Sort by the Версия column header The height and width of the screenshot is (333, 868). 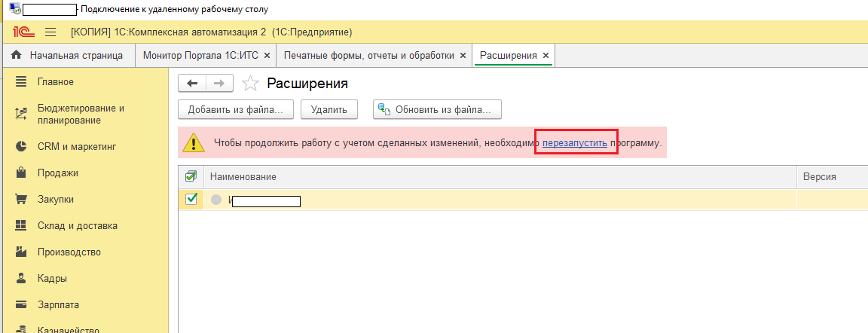coord(832,176)
